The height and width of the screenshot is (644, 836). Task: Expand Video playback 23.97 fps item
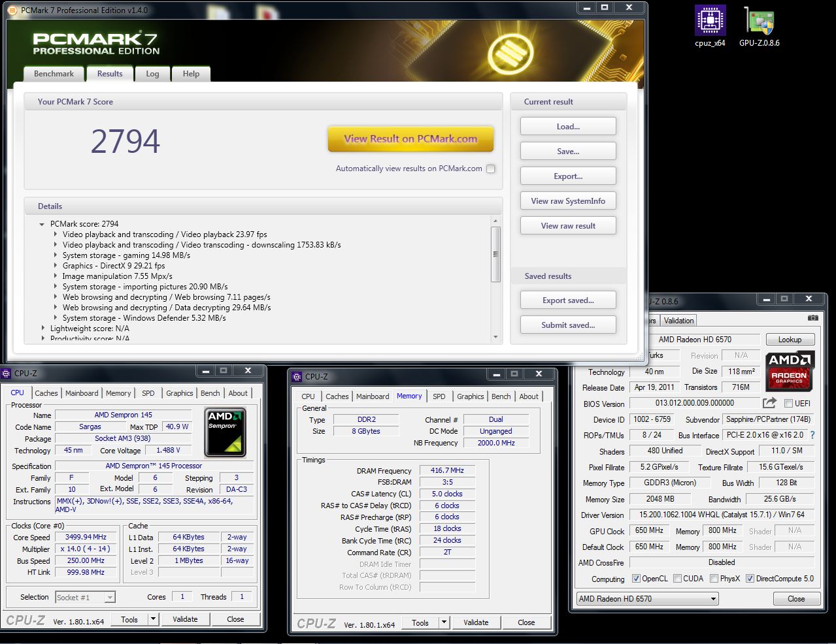[56, 234]
